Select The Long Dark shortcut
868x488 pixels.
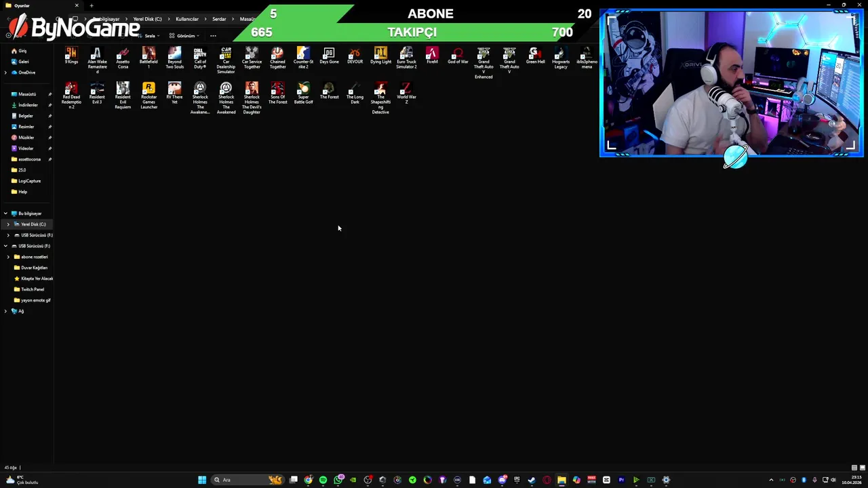[x=355, y=94]
